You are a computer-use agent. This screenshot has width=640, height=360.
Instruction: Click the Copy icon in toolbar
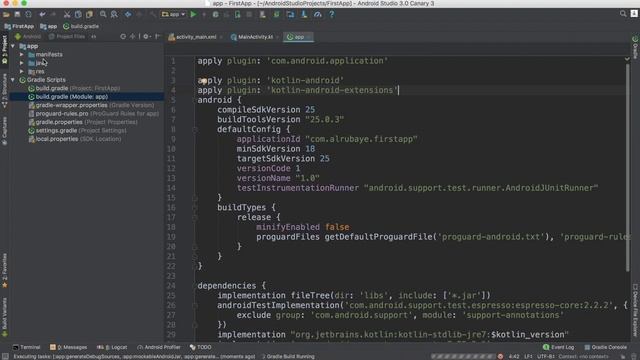pyautogui.click(x=78, y=14)
